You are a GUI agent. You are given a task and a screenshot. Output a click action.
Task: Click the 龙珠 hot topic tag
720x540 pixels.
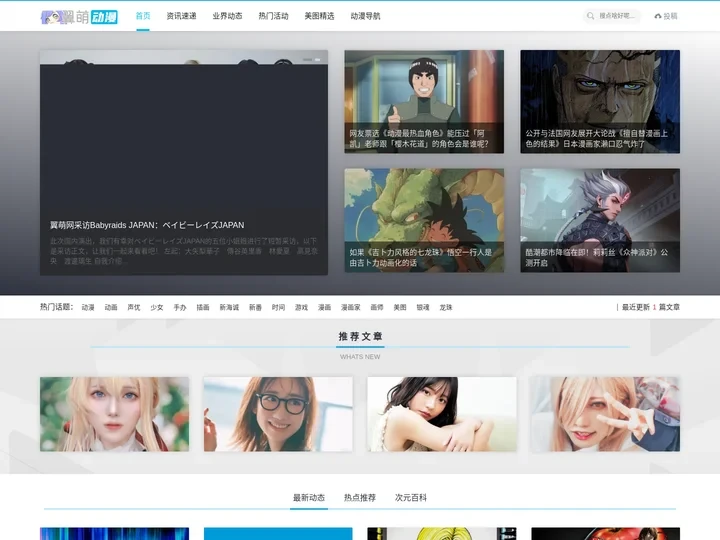click(446, 307)
